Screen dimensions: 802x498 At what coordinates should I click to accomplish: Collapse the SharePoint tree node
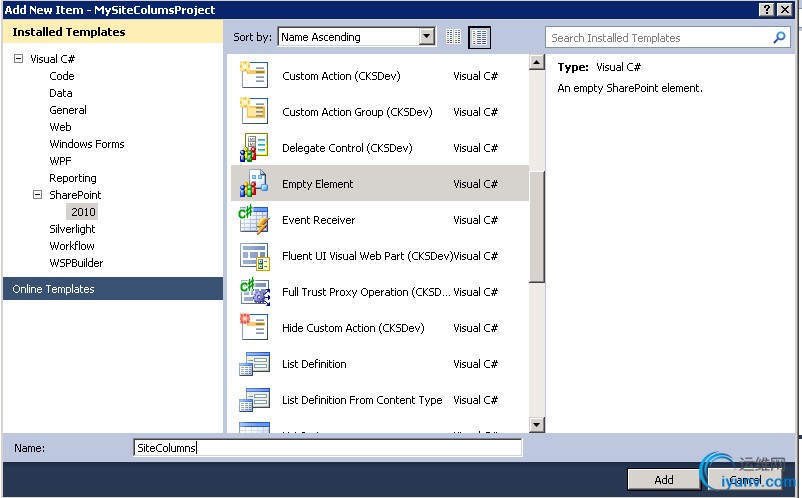pyautogui.click(x=37, y=195)
